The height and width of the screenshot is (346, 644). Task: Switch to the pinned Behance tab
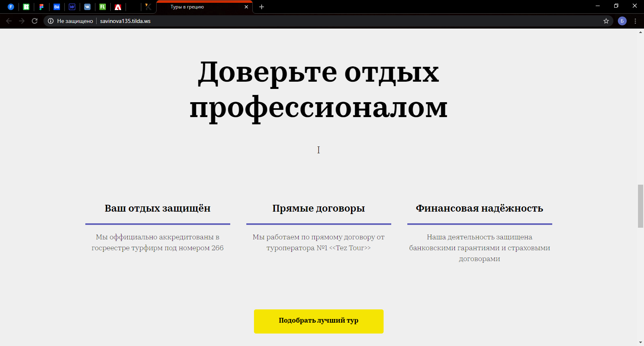(x=57, y=7)
